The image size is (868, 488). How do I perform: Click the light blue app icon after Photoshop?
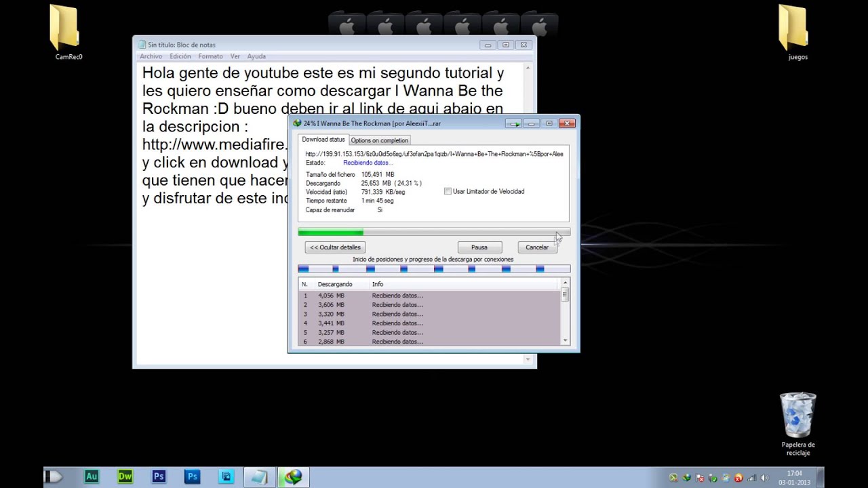tap(226, 476)
